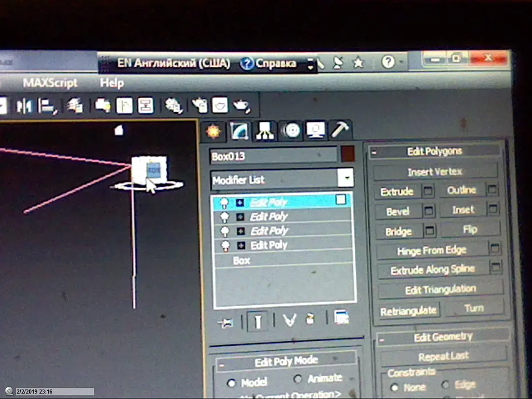
Task: Click the Mirror tool icon
Action: (24, 106)
